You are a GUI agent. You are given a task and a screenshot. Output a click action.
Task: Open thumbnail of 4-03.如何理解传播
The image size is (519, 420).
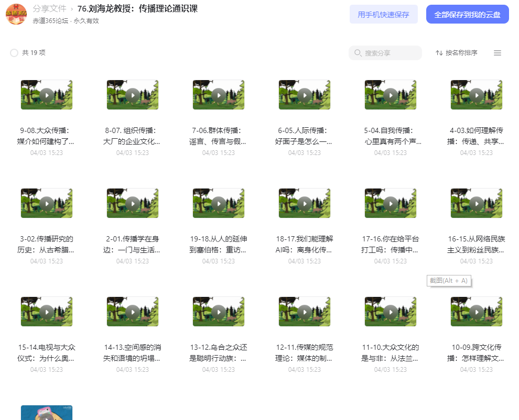pos(477,95)
